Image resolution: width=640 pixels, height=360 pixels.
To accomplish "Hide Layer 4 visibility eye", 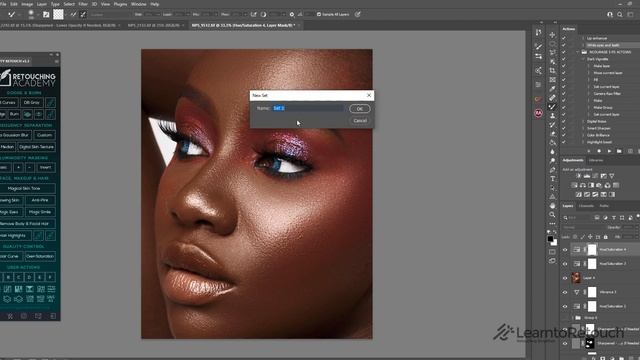I will 565,278.
